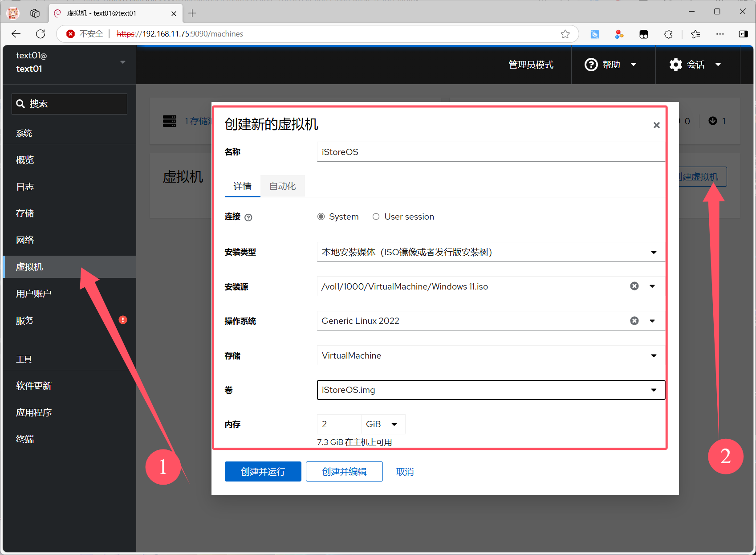
Task: Open browser extensions puzzle icon
Action: (x=668, y=34)
